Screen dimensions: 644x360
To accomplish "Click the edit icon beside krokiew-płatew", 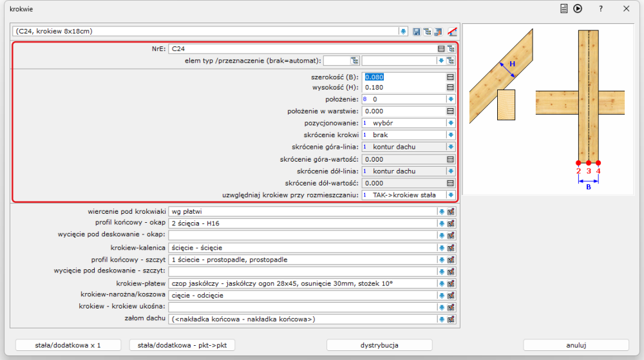I will coord(451,283).
